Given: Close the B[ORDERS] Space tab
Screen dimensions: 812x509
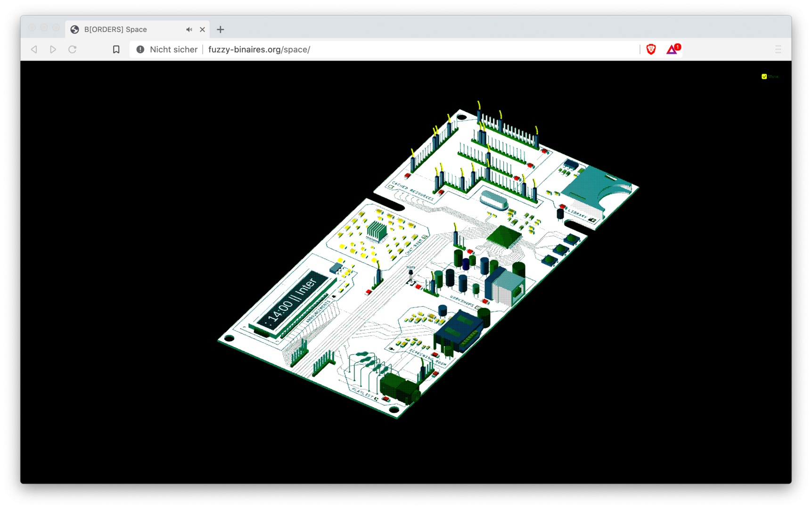Looking at the screenshot, I should [202, 29].
